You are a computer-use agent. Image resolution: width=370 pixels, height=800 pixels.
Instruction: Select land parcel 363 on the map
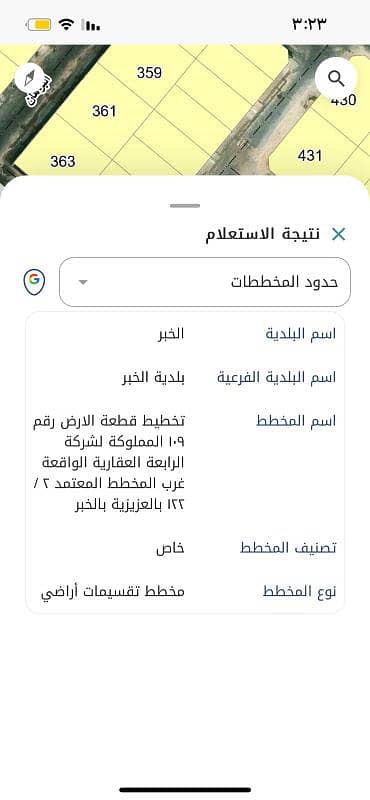tap(63, 161)
